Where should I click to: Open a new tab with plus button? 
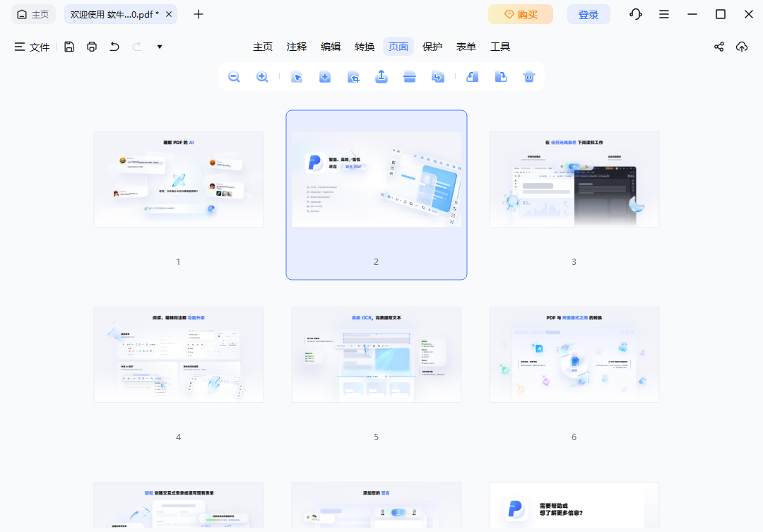coord(199,14)
